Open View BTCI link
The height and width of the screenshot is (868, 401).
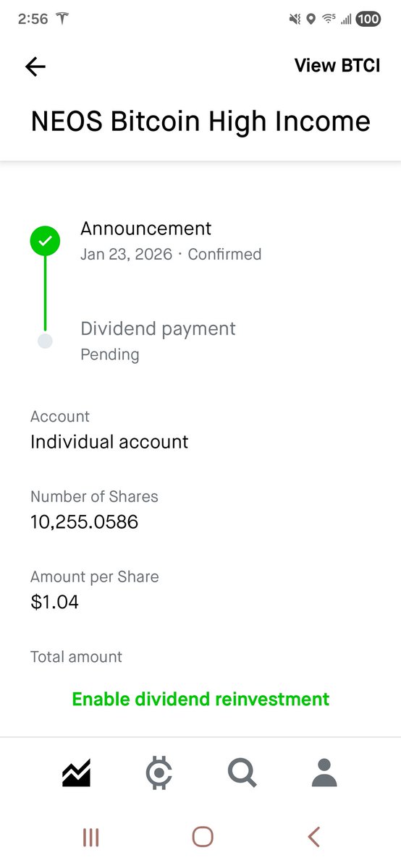tap(337, 65)
